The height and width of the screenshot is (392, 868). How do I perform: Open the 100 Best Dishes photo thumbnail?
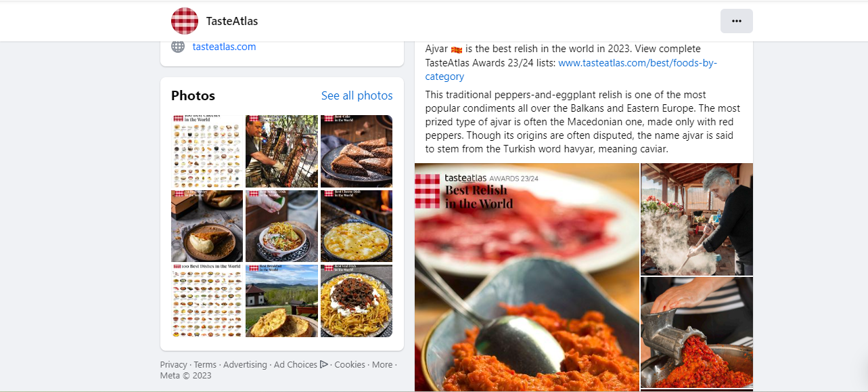pyautogui.click(x=207, y=301)
